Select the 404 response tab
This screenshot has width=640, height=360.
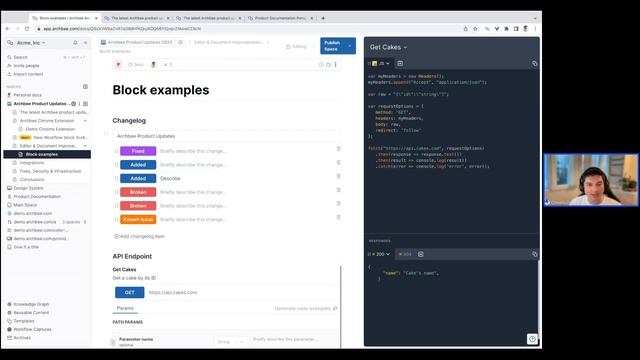[405, 254]
